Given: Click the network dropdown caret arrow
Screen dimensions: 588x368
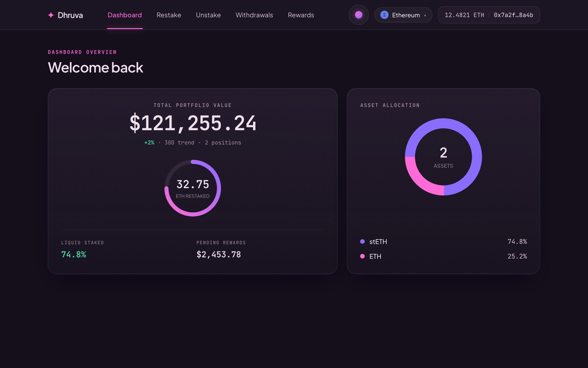Looking at the screenshot, I should coord(425,15).
